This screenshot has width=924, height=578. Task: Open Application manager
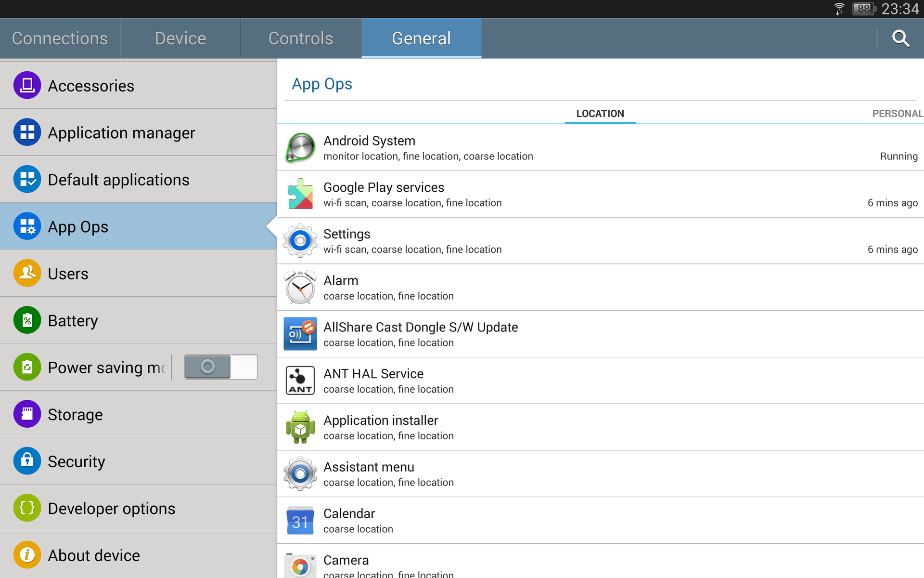[x=139, y=132]
